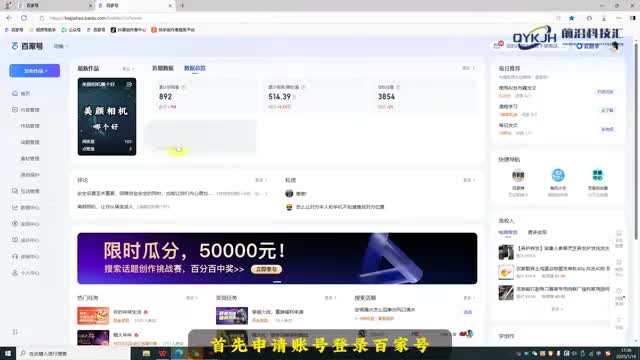Open the monetization center sidebar icon
Screen dimensions: 640x360
(x=15, y=224)
